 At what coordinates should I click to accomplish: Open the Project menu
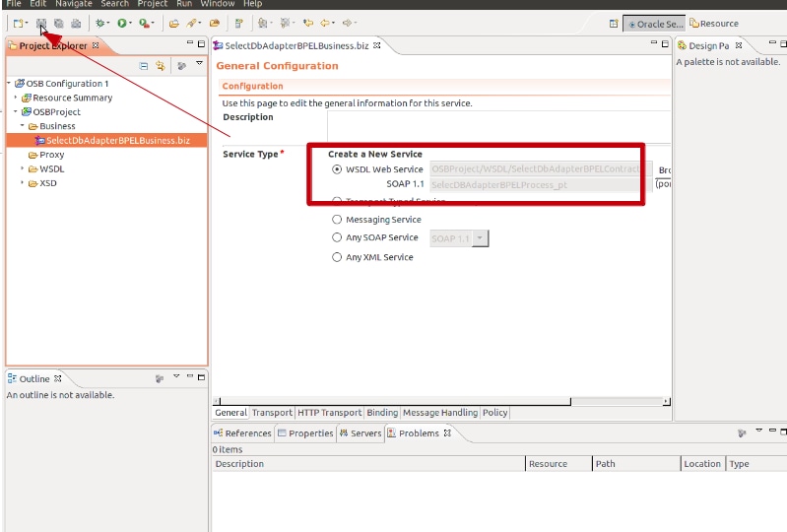click(153, 4)
